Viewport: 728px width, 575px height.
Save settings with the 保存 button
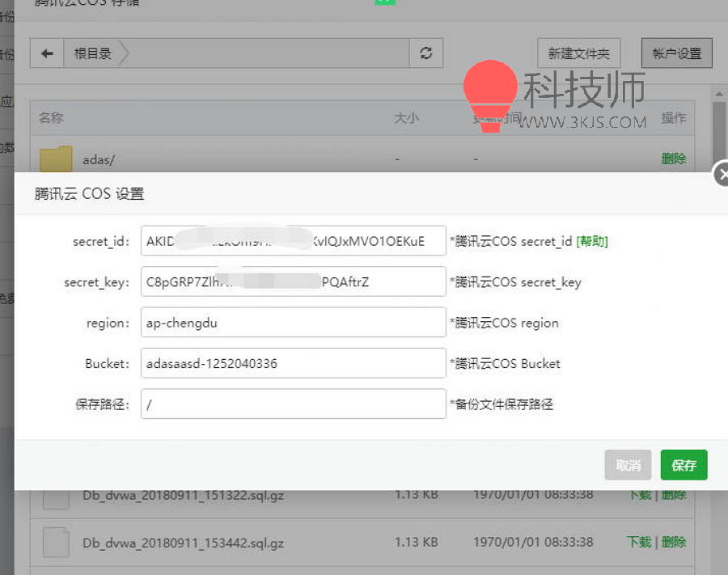click(x=684, y=465)
